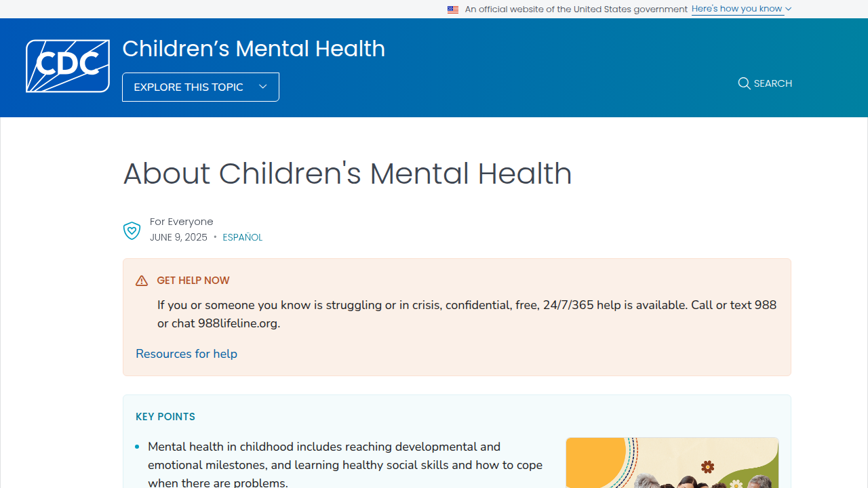Click the GET HELP NOW heading

193,281
